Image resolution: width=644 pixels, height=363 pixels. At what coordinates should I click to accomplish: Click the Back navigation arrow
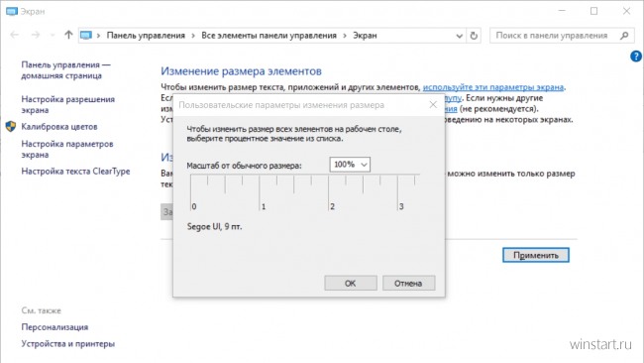pos(15,35)
